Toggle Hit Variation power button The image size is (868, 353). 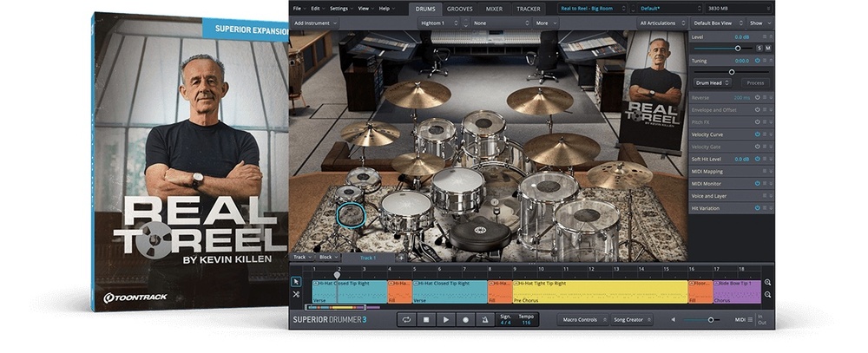point(757,208)
